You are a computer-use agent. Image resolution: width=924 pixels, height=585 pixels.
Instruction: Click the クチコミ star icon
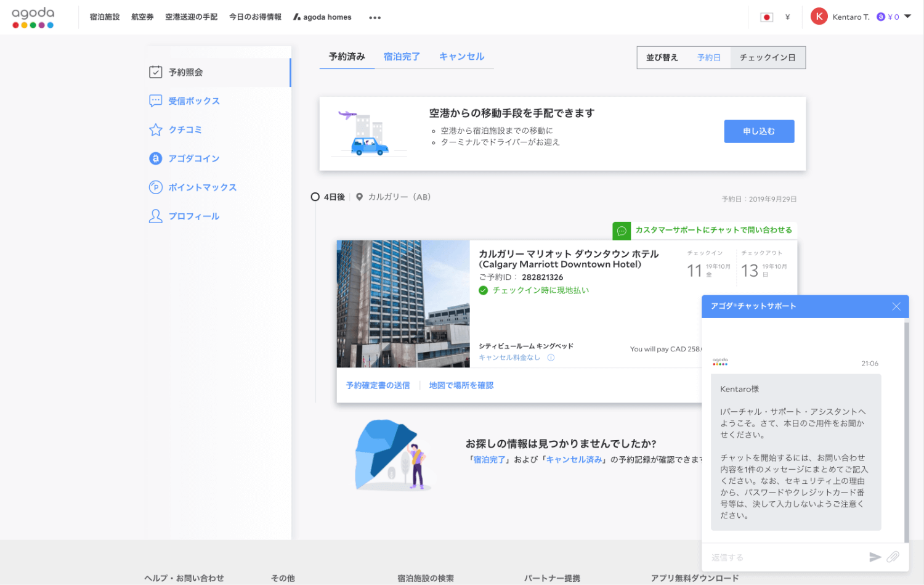click(x=156, y=129)
